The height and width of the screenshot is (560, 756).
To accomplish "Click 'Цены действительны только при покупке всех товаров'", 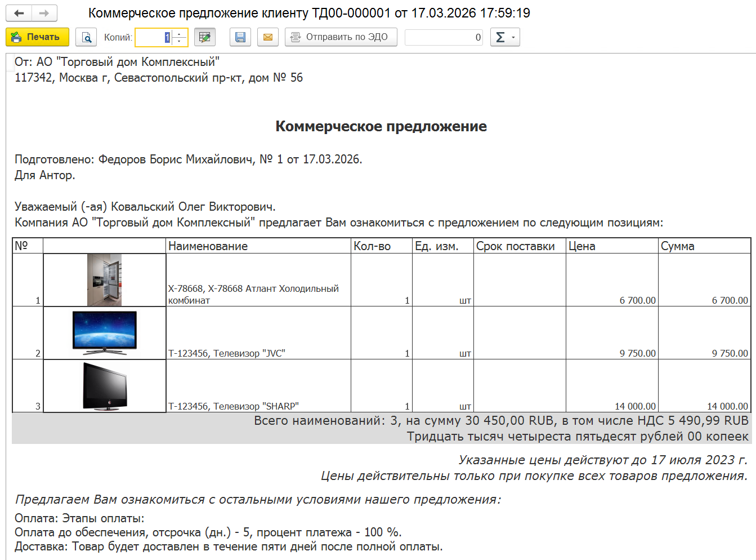I will click(x=534, y=475).
